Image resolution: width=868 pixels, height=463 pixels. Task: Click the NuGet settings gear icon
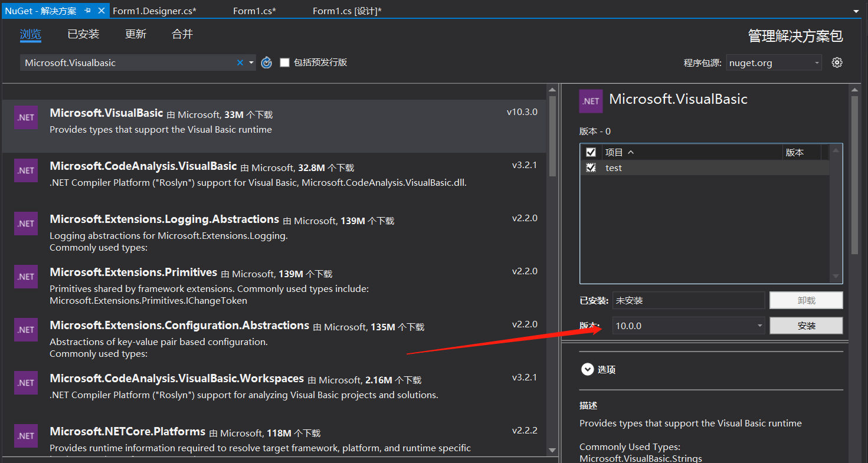pos(837,62)
